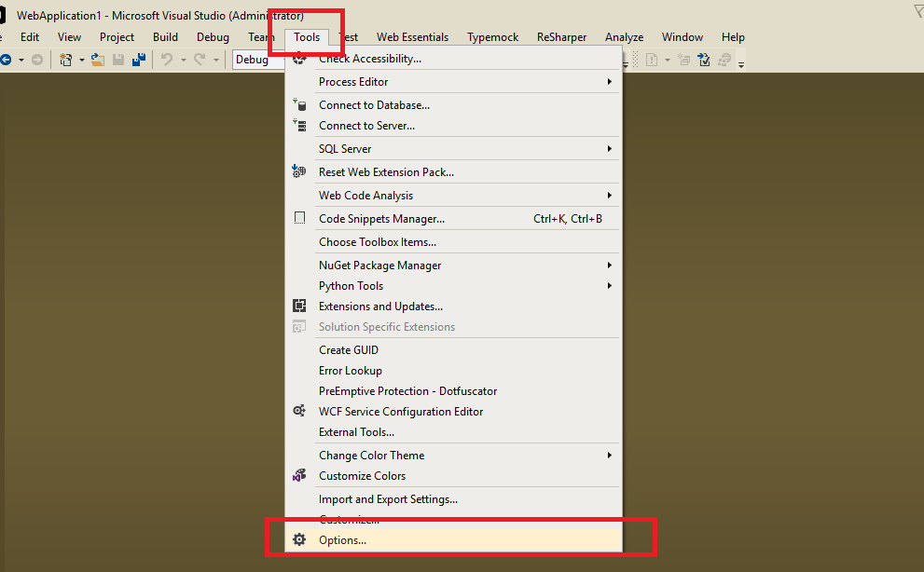Click the New Project toolbar icon
924x572 pixels.
pos(66,60)
